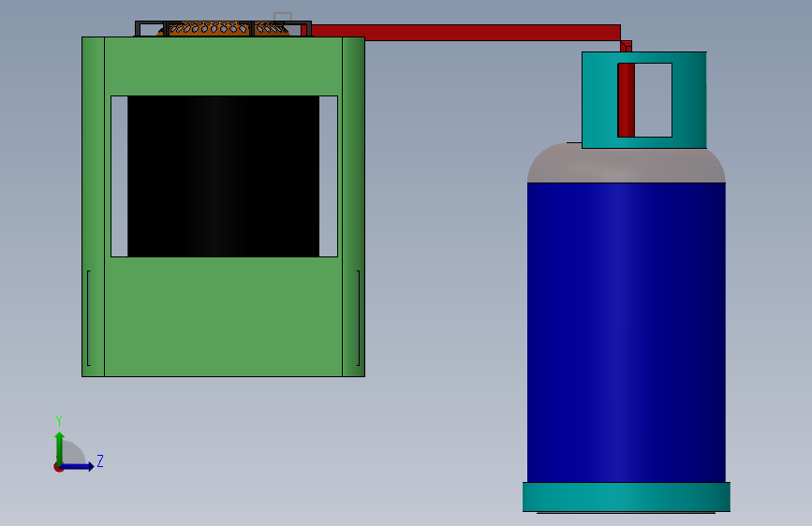Click the red origin point of the triad
The width and height of the screenshot is (812, 526).
coord(58,468)
